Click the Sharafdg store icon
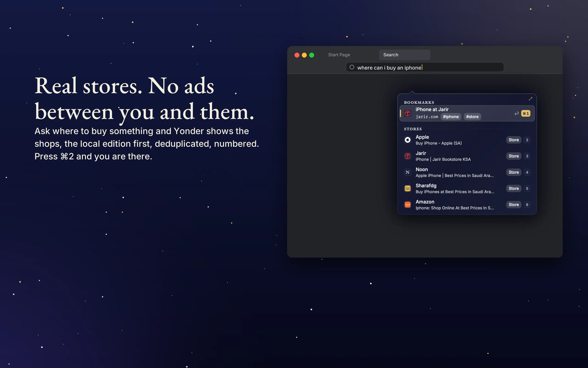Screen dimensions: 588x368 [x=407, y=188]
